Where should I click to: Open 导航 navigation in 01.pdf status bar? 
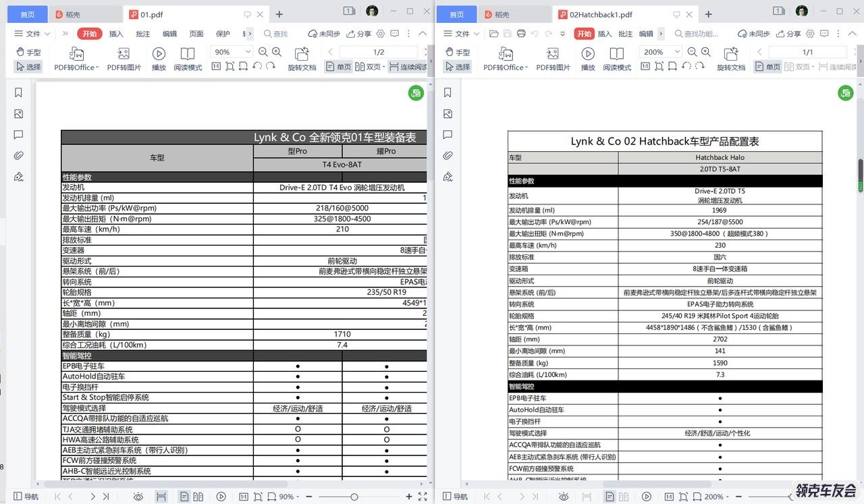25,497
